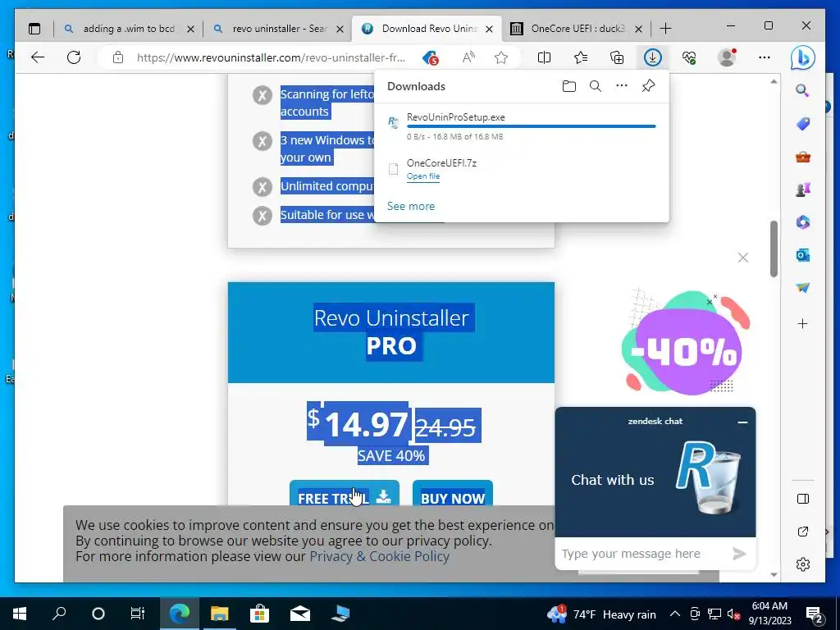Open sidebar Games chess icon

(802, 189)
